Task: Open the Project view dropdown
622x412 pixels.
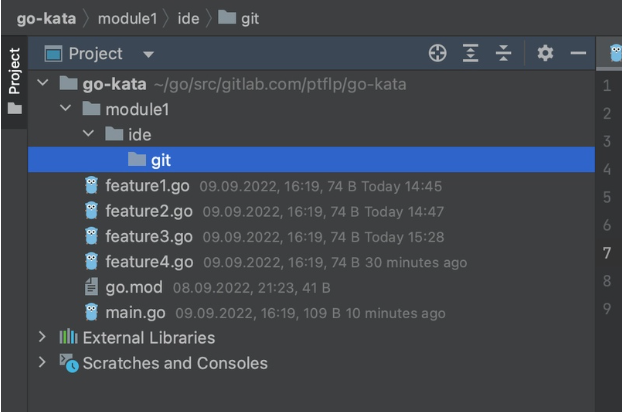Action: coord(149,54)
